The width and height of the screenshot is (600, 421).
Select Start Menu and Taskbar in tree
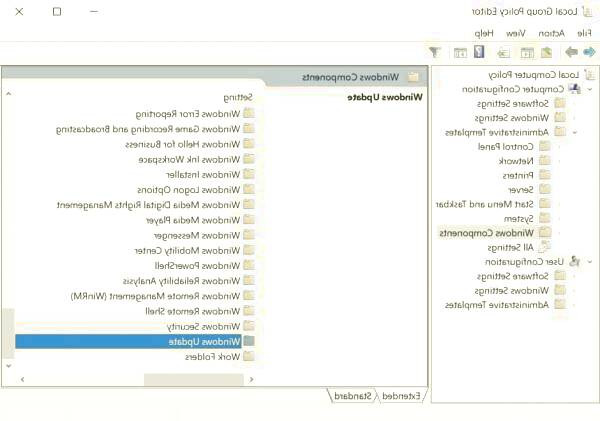point(484,204)
